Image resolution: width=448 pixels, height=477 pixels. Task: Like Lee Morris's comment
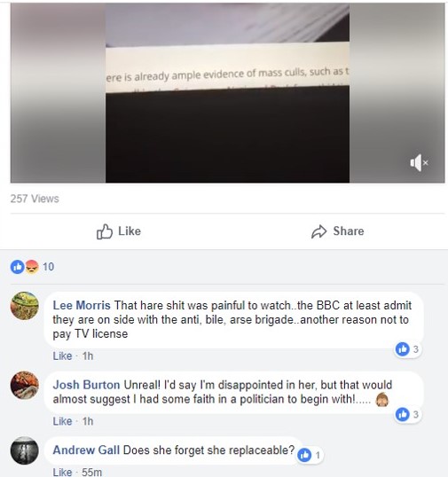(x=62, y=356)
